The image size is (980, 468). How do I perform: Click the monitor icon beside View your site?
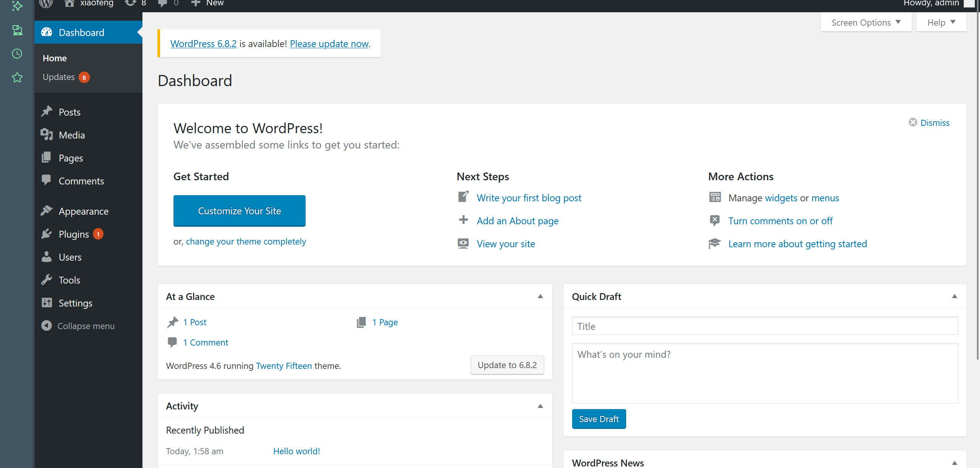pyautogui.click(x=463, y=243)
